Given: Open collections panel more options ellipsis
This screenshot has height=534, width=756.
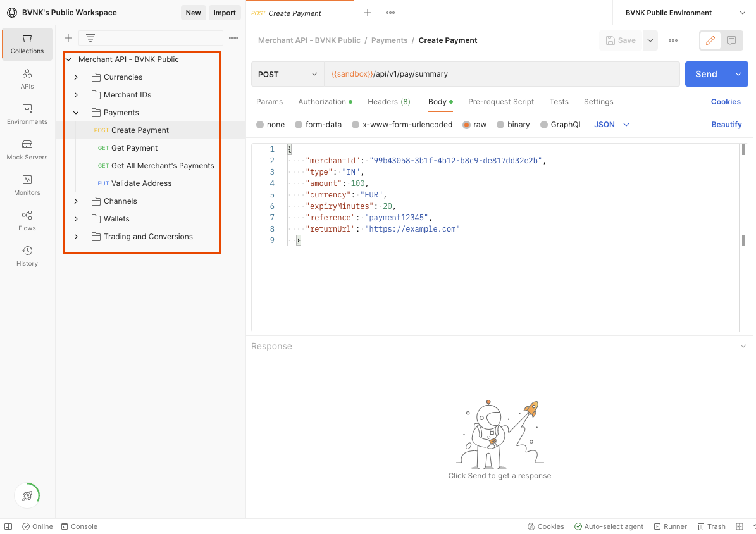Looking at the screenshot, I should [233, 37].
